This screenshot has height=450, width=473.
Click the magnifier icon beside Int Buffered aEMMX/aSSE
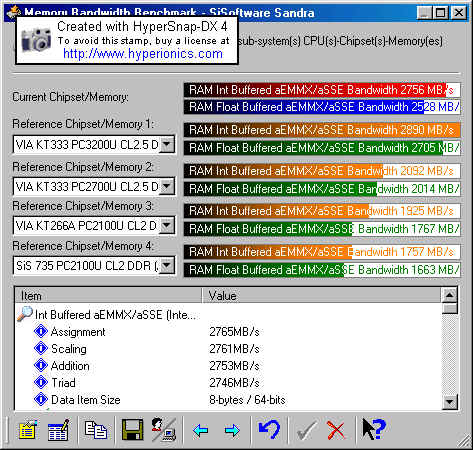pyautogui.click(x=25, y=314)
